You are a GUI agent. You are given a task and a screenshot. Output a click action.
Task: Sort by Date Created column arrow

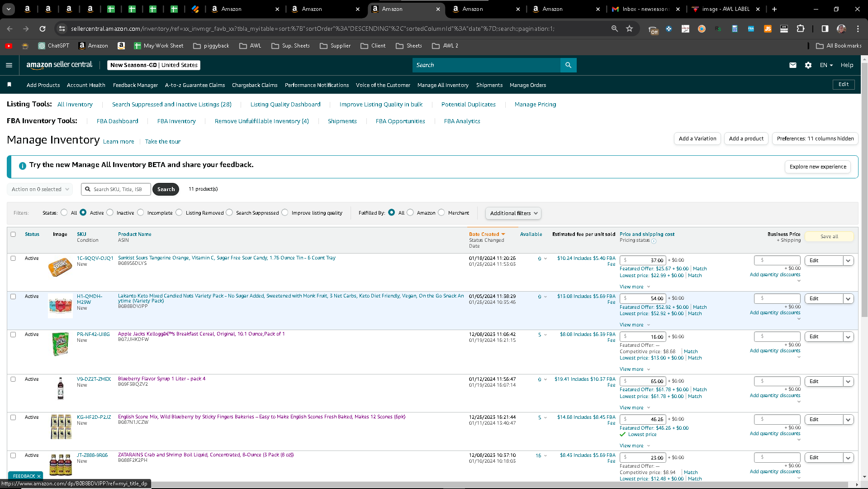pyautogui.click(x=503, y=235)
